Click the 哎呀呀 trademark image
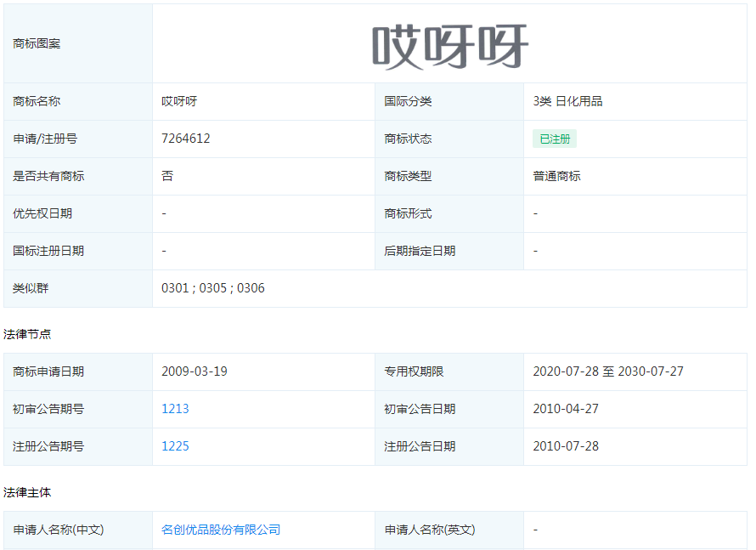756x550 pixels. [450, 47]
